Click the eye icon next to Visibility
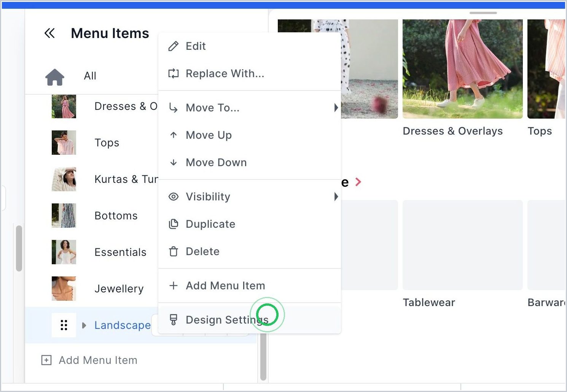The image size is (567, 392). [x=174, y=197]
